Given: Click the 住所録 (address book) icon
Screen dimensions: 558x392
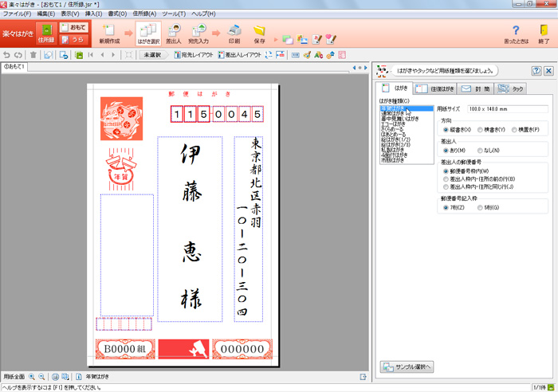Looking at the screenshot, I should point(46,33).
